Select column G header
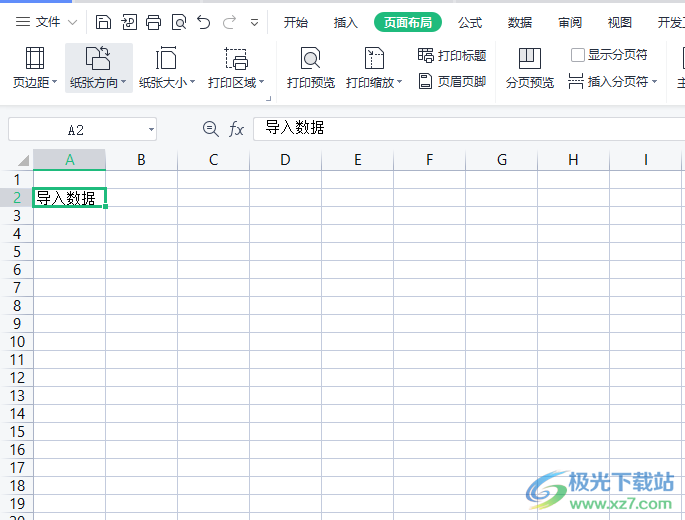Screen dimensions: 685x520 tap(502, 160)
